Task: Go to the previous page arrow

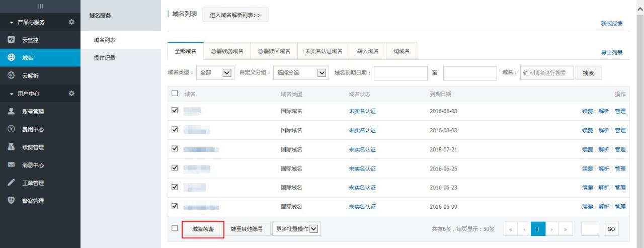Action: point(524,229)
